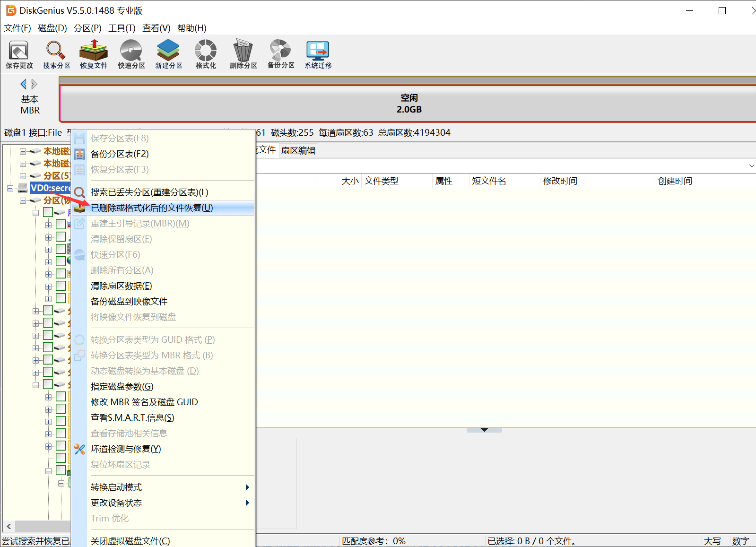
Task: Click the 保存更改 toolbar icon
Action: pos(19,54)
